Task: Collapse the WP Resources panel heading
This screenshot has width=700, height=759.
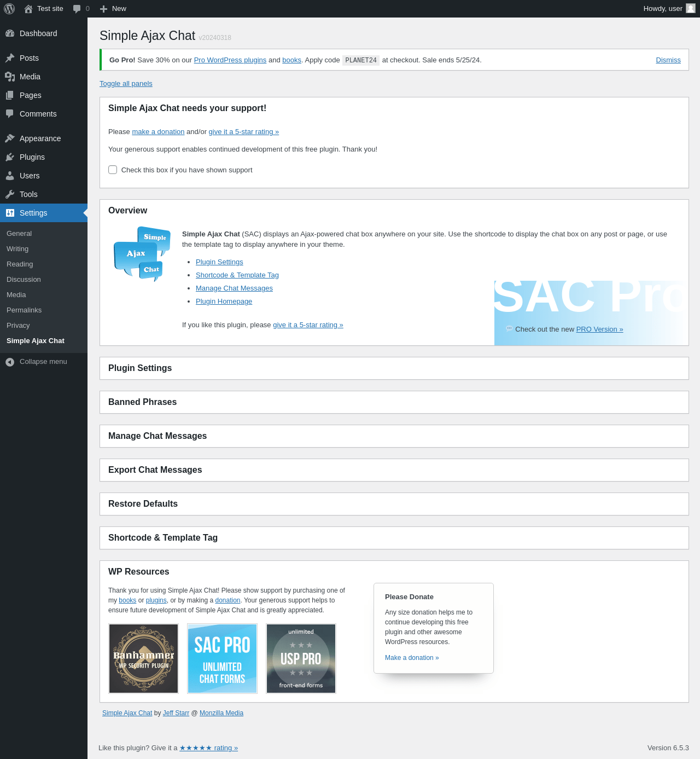Action: click(394, 572)
